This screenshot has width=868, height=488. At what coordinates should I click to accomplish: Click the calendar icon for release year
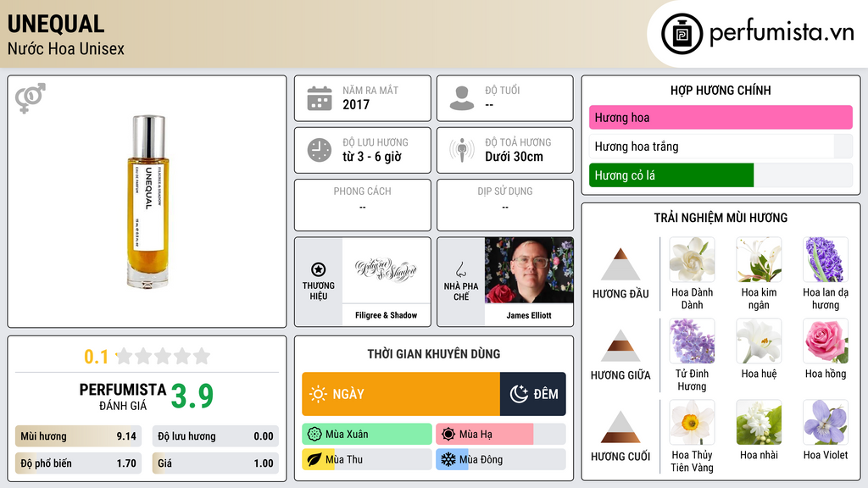(x=320, y=98)
